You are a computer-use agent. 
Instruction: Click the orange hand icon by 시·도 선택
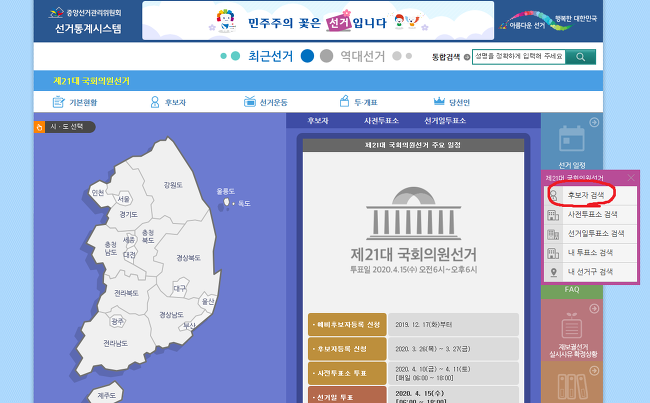39,127
